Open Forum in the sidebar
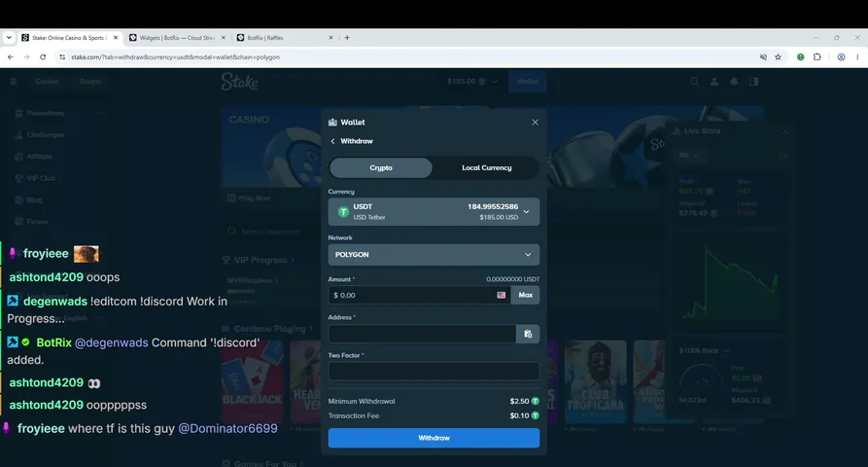The image size is (868, 467). (37, 222)
